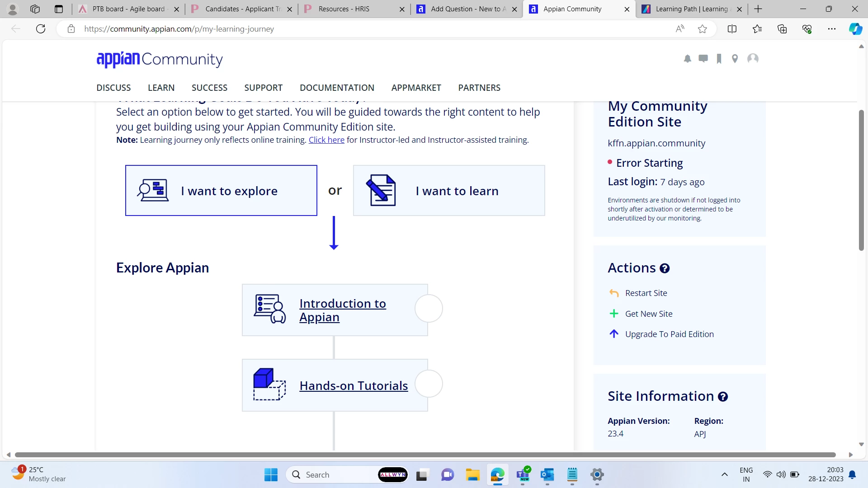This screenshot has height=488, width=868.
Task: Open messages chat icon in Appian header
Action: [x=703, y=59]
